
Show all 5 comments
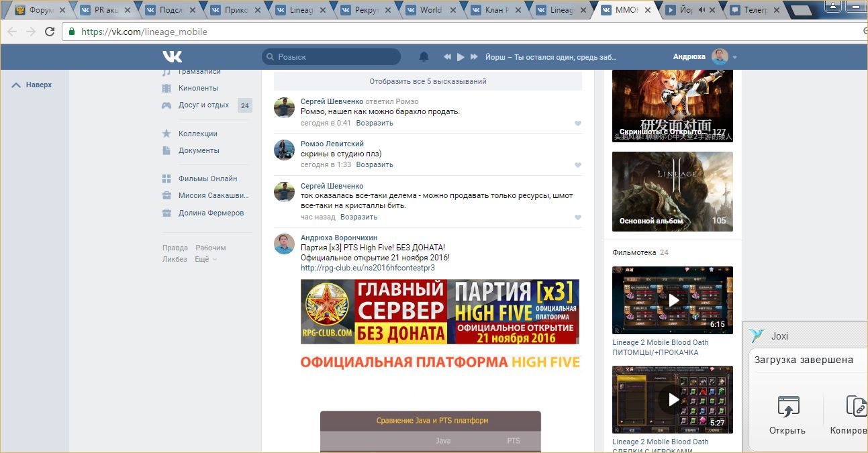click(x=428, y=81)
